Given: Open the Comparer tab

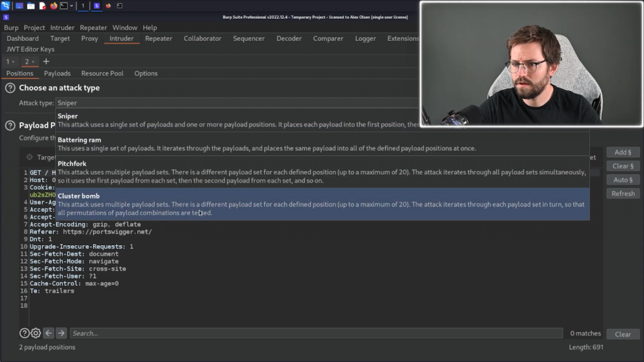Looking at the screenshot, I should coord(328,38).
